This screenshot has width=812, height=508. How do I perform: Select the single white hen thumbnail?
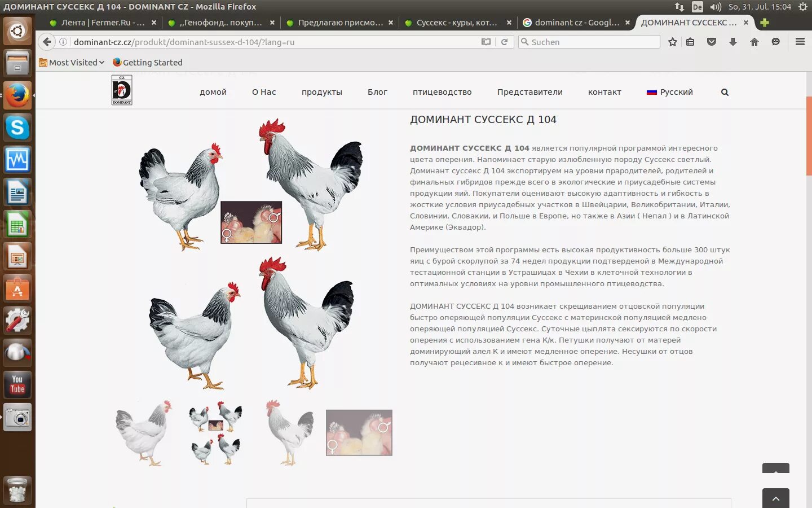[144, 433]
